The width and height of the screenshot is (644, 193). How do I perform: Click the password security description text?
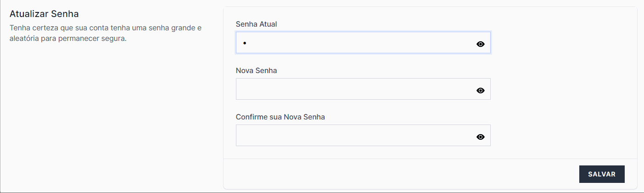point(106,33)
